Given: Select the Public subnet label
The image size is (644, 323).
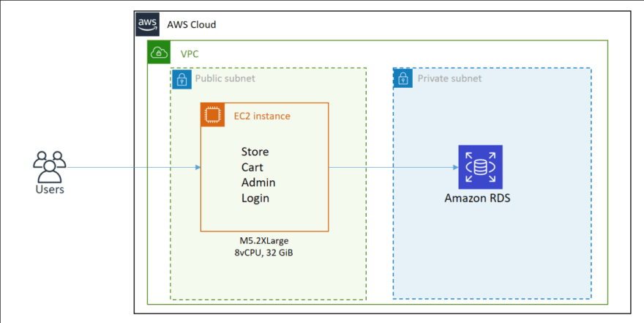Looking at the screenshot, I should pos(225,78).
